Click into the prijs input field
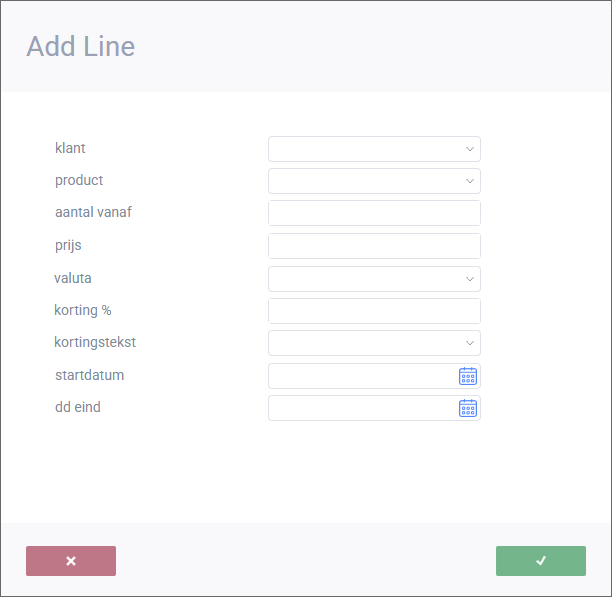Screen dimensions: 612x597 pyautogui.click(x=374, y=246)
